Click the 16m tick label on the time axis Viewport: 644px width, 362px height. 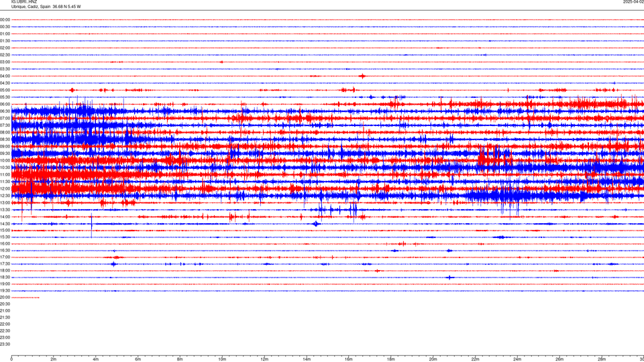coord(349,359)
